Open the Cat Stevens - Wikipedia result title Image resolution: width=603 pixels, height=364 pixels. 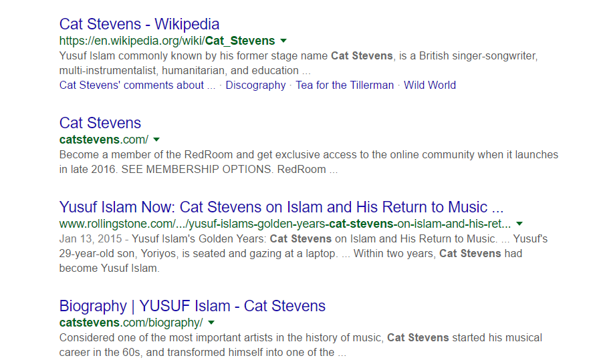pyautogui.click(x=139, y=24)
